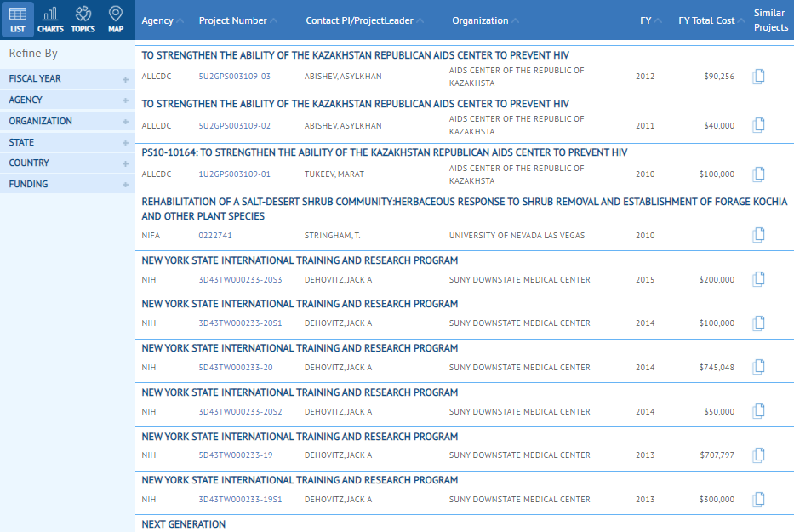Sort results by Project Number column

[238, 20]
